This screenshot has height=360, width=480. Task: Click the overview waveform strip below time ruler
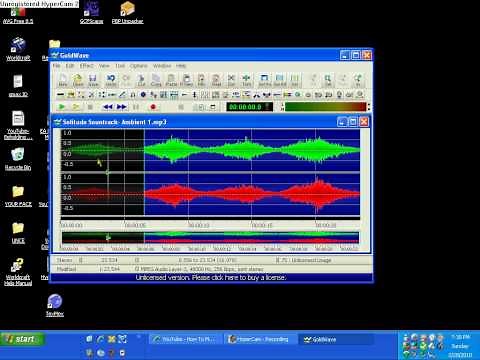click(x=210, y=237)
